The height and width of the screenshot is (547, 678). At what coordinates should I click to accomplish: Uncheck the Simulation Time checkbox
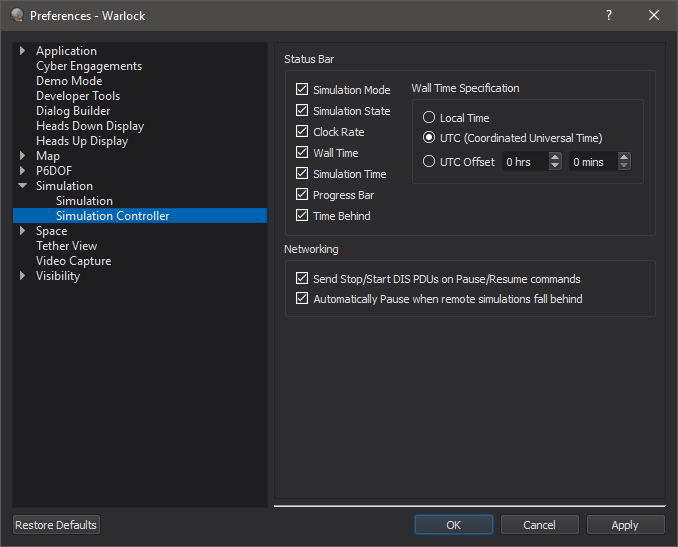click(302, 173)
